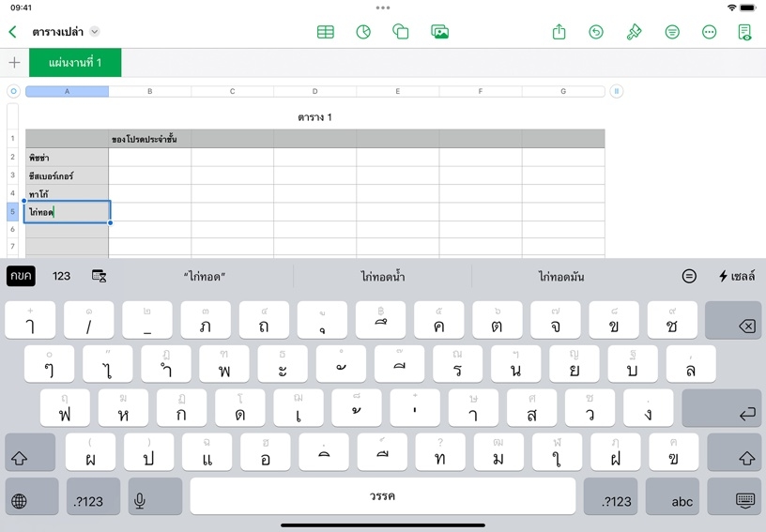Tap the insert shape icon

pos(401,32)
